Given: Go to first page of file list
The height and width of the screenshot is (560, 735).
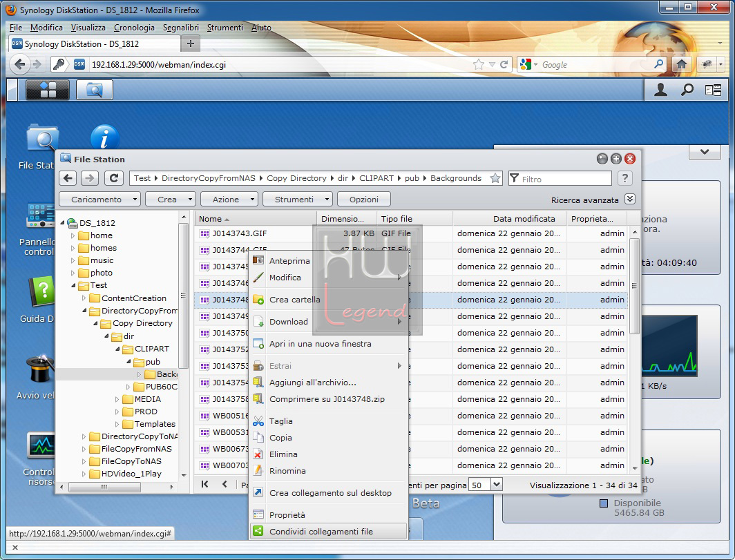Looking at the screenshot, I should coord(205,484).
